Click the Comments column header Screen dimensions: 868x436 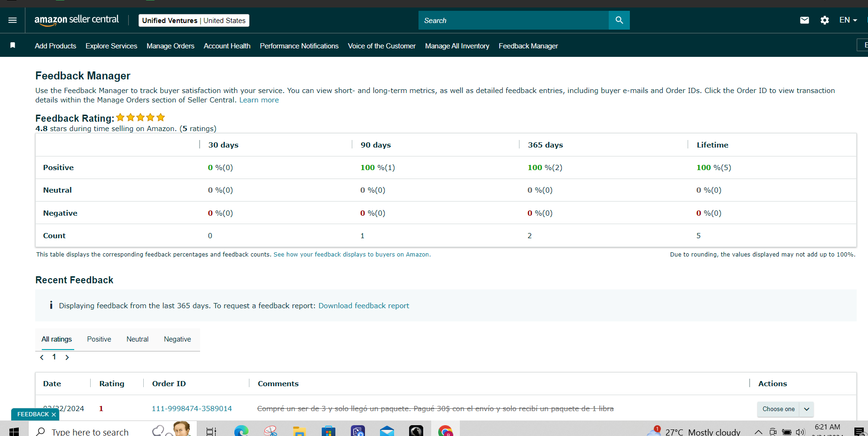click(x=278, y=384)
